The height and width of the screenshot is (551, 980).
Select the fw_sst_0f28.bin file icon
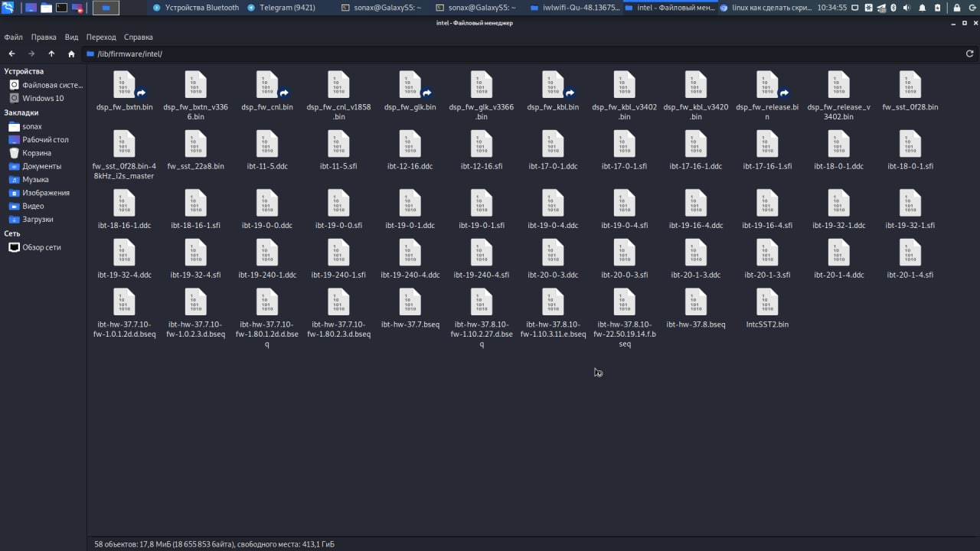point(910,85)
